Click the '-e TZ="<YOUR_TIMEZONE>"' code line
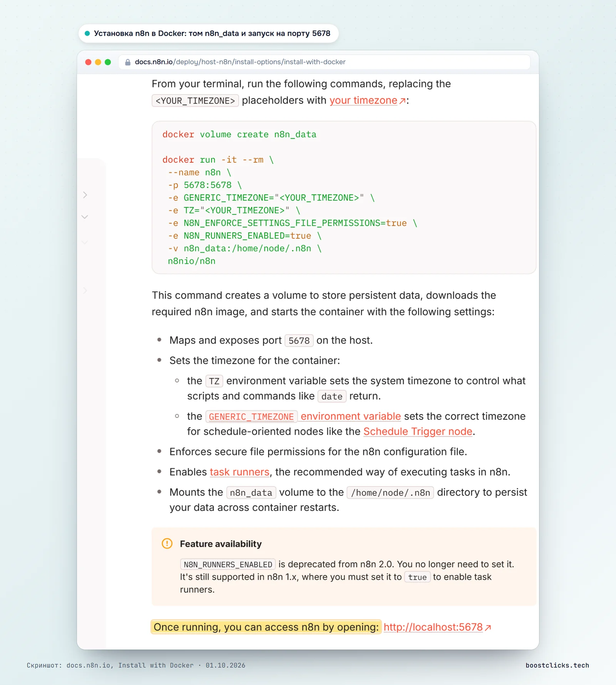The width and height of the screenshot is (616, 685). (234, 211)
